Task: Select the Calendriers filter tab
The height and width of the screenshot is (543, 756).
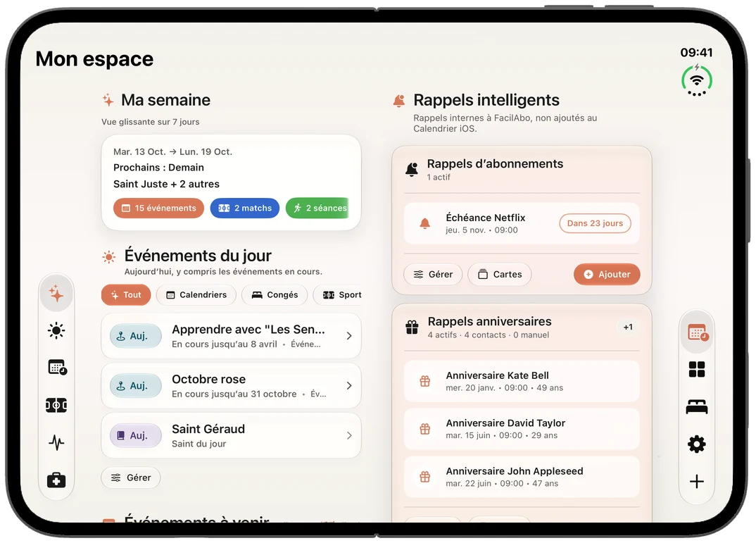Action: [196, 294]
